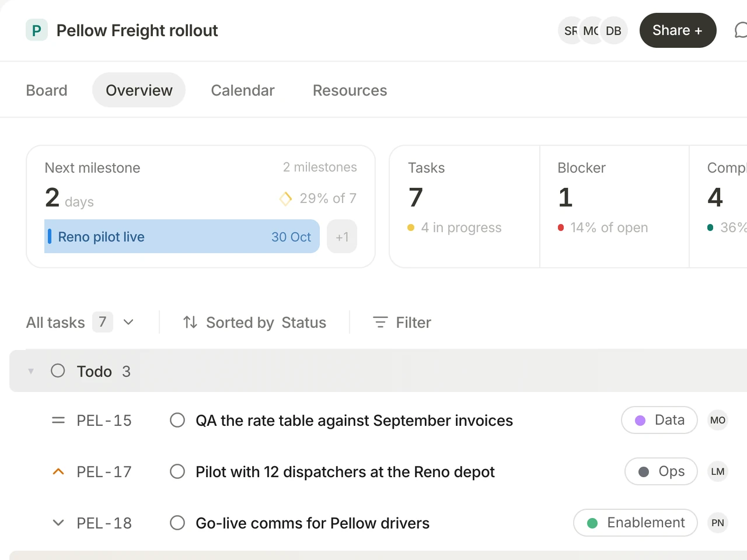Click the filter lines icon
Image resolution: width=747 pixels, height=560 pixels.
click(380, 322)
